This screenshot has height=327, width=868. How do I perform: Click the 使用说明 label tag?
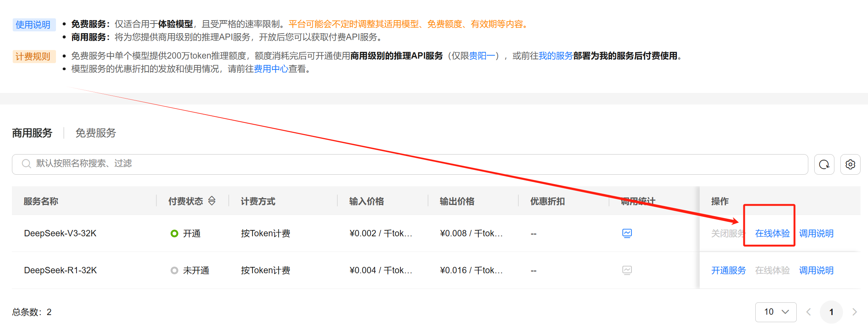click(34, 25)
